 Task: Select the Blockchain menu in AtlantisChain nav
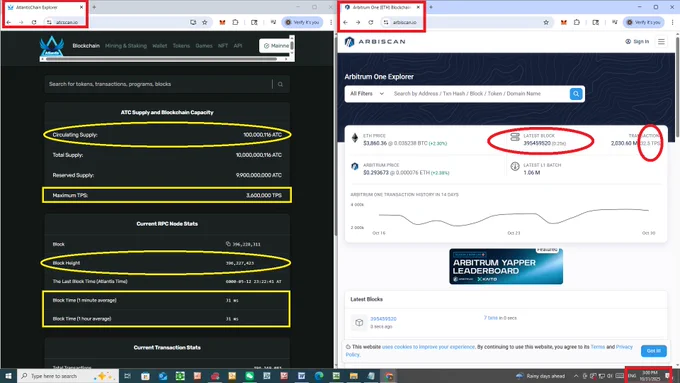click(x=86, y=46)
